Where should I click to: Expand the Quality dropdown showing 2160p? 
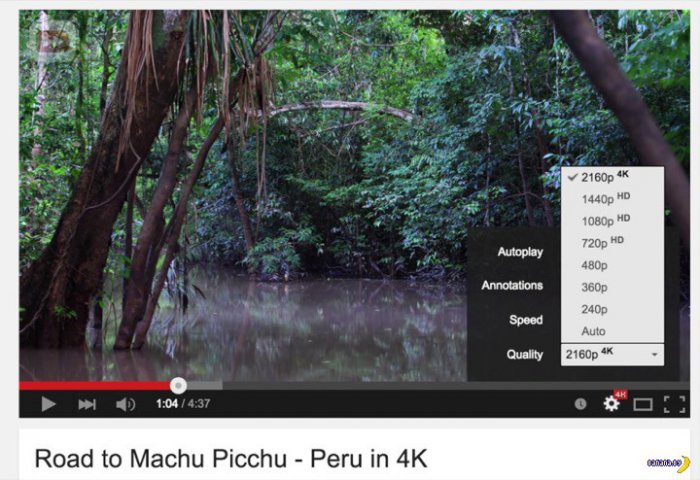612,355
